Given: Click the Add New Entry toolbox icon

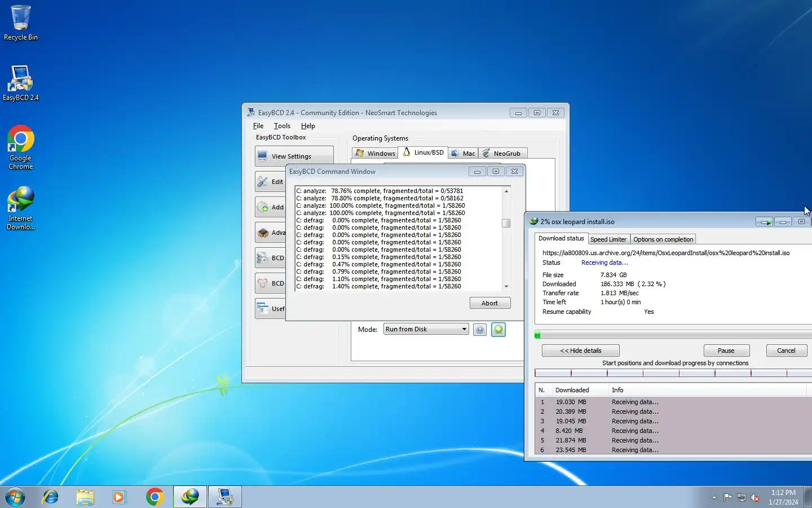Looking at the screenshot, I should [x=263, y=207].
